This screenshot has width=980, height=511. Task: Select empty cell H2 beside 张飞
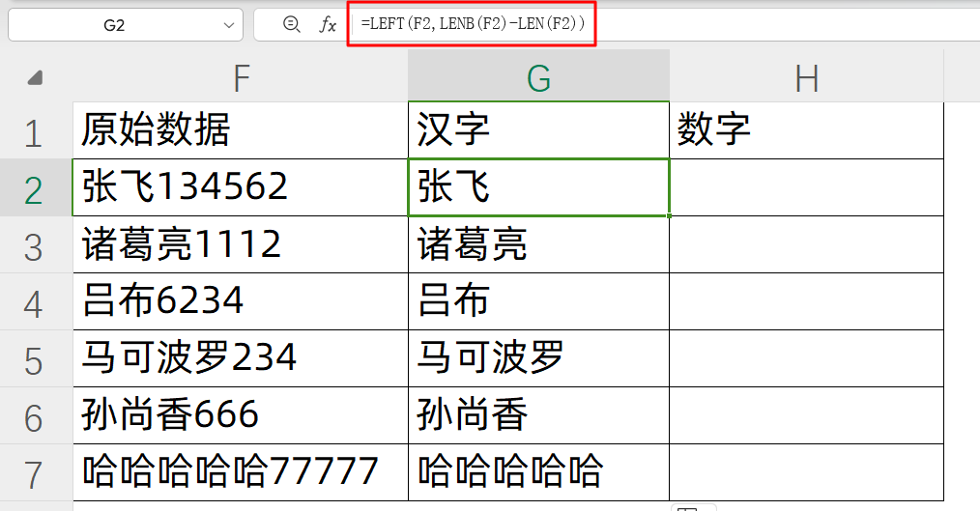(x=806, y=187)
